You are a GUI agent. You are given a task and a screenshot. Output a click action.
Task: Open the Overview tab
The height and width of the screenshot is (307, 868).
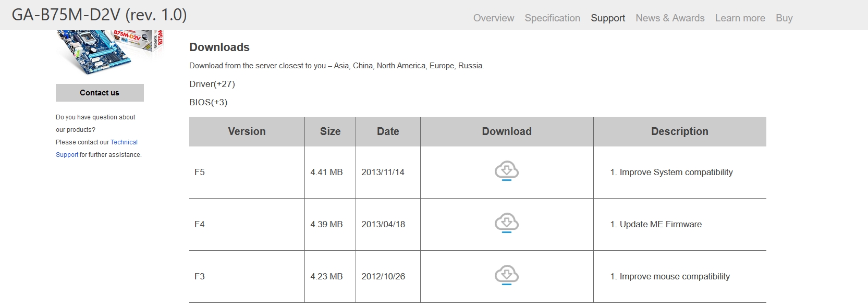pyautogui.click(x=493, y=18)
